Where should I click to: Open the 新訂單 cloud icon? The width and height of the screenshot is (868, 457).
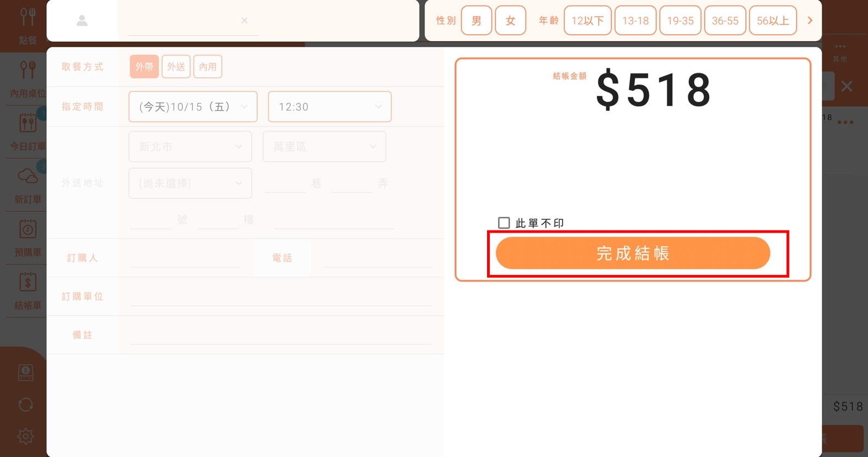point(27,177)
